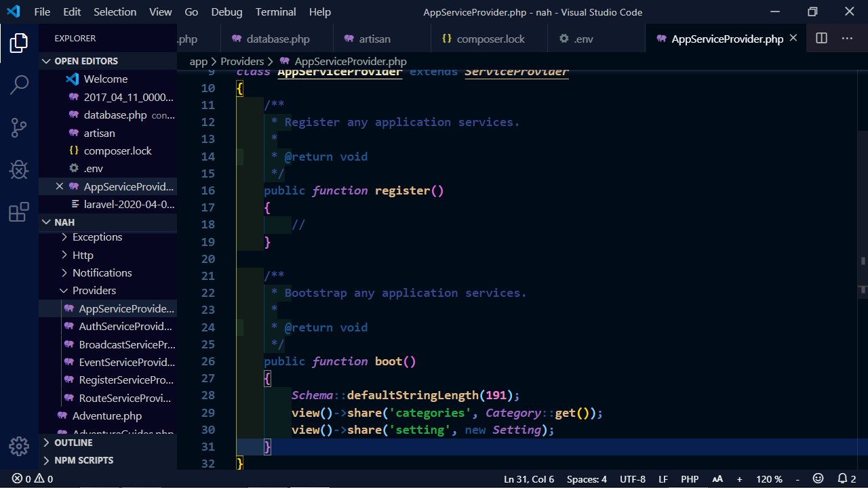Viewport: 868px width, 488px height.
Task: Click the AA font size status item
Action: point(717,479)
